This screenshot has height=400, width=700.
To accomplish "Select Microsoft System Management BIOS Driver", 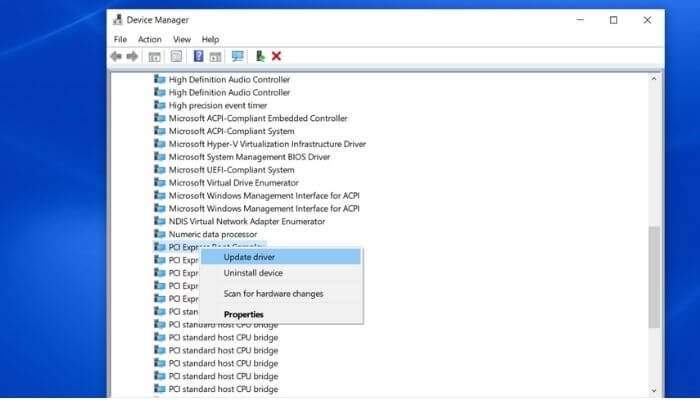I will 249,157.
